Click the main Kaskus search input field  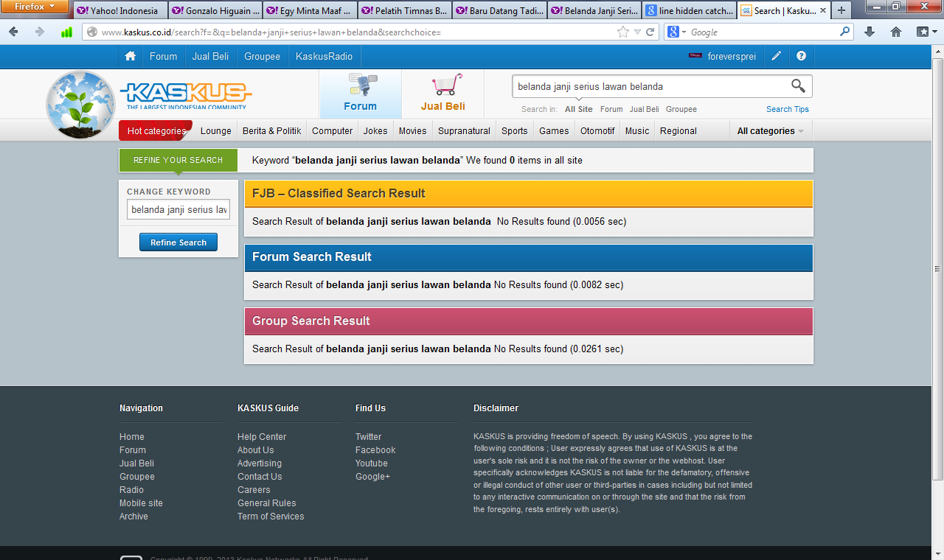tap(650, 86)
